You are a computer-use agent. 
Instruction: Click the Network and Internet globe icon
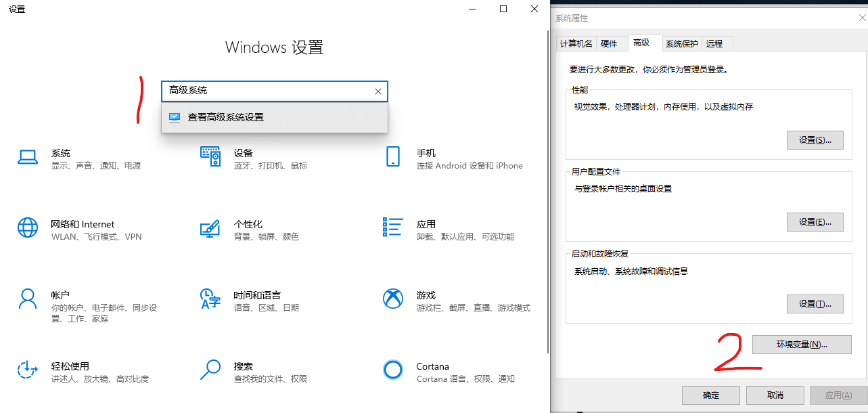tap(28, 227)
